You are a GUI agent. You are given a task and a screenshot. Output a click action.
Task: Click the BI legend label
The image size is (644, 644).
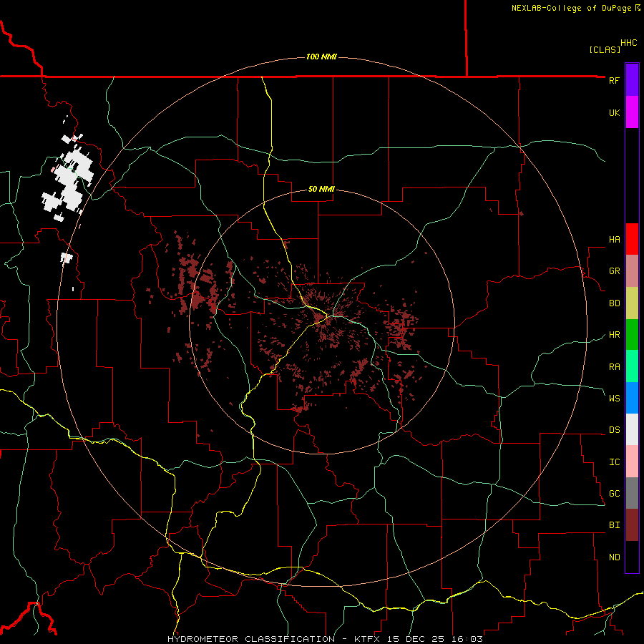pos(614,525)
